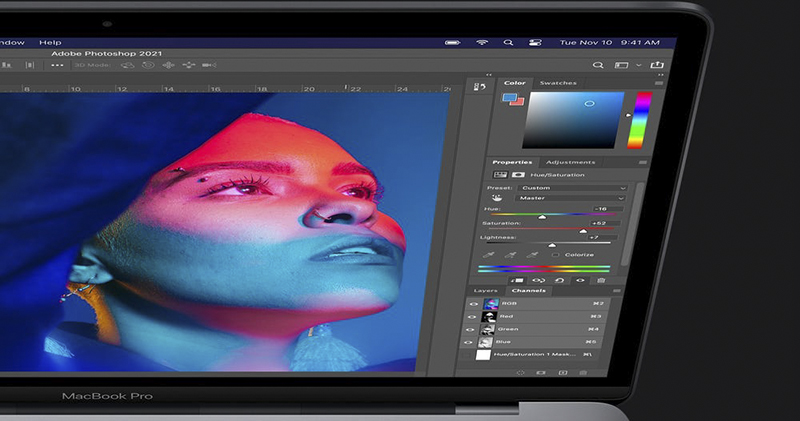Click the view previous state icon
800x421 pixels.
point(538,280)
